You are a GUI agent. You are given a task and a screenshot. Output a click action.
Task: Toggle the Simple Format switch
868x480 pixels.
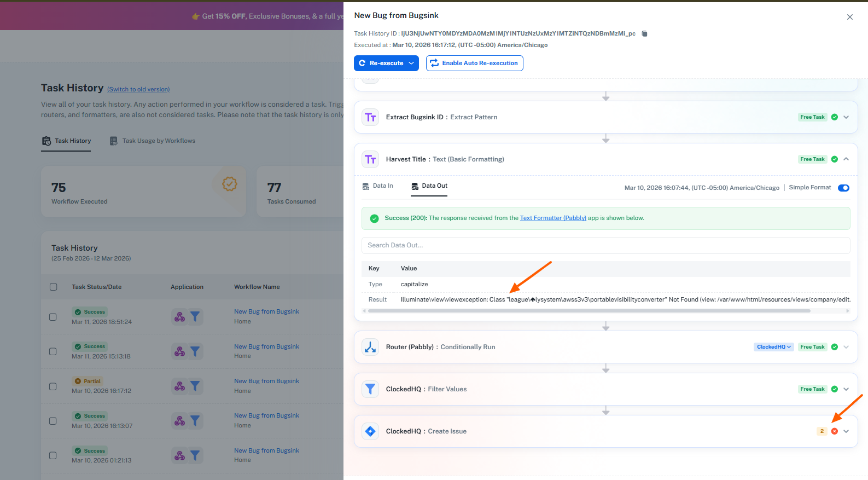point(843,188)
